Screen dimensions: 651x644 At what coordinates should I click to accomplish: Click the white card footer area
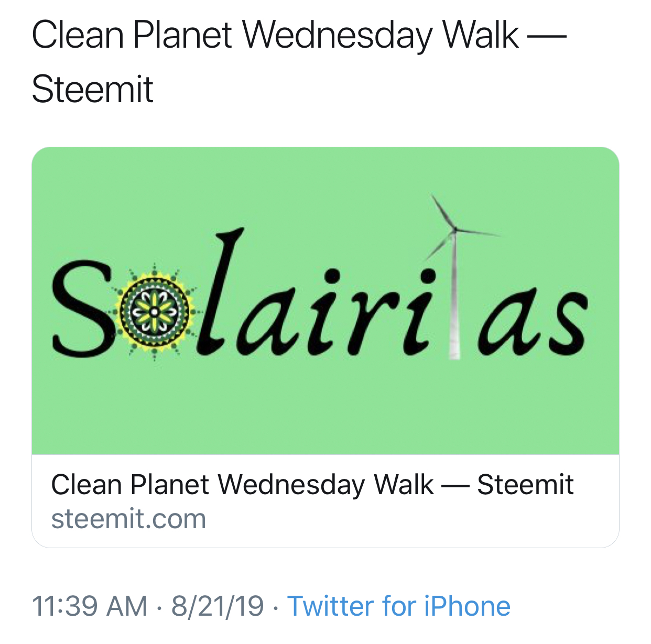pos(325,501)
